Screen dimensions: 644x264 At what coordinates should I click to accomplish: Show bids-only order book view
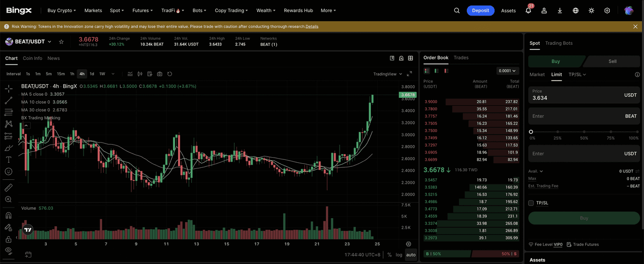pyautogui.click(x=436, y=71)
